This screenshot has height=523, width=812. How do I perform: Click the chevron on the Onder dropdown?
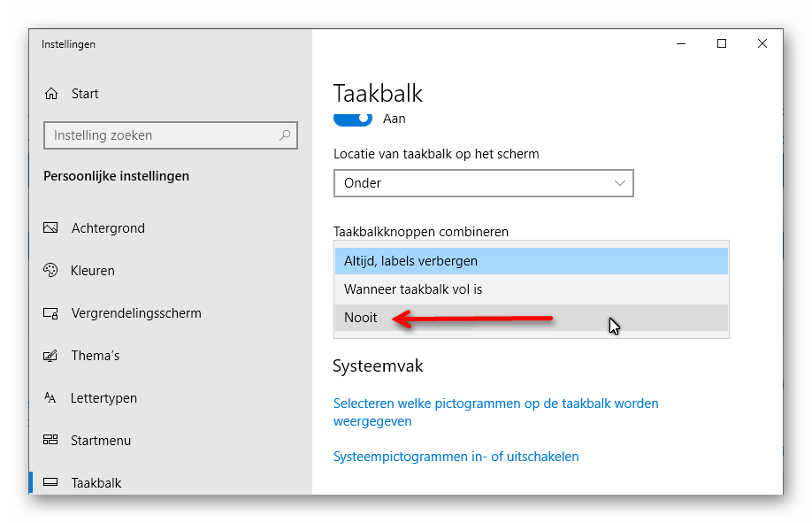coord(620,183)
